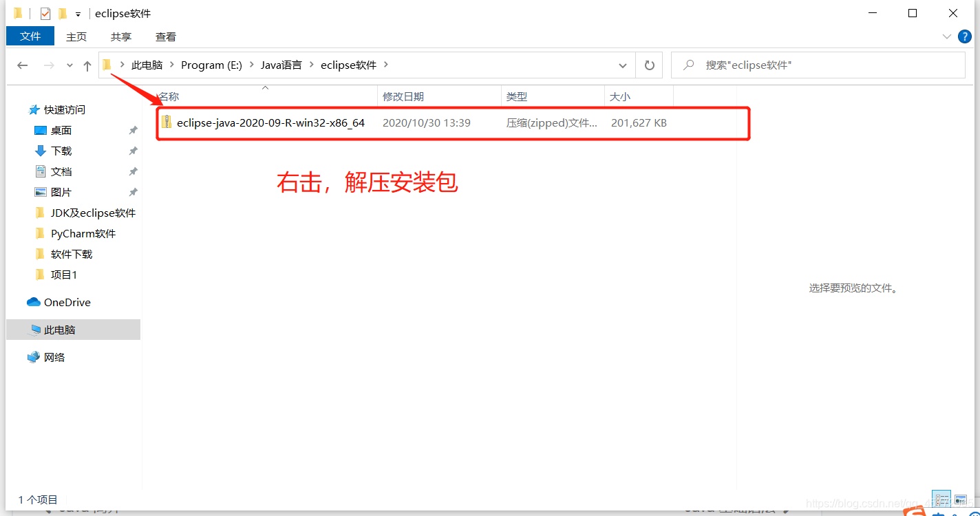Select eclipse软件 in the address path
The height and width of the screenshot is (516, 980).
tap(349, 65)
